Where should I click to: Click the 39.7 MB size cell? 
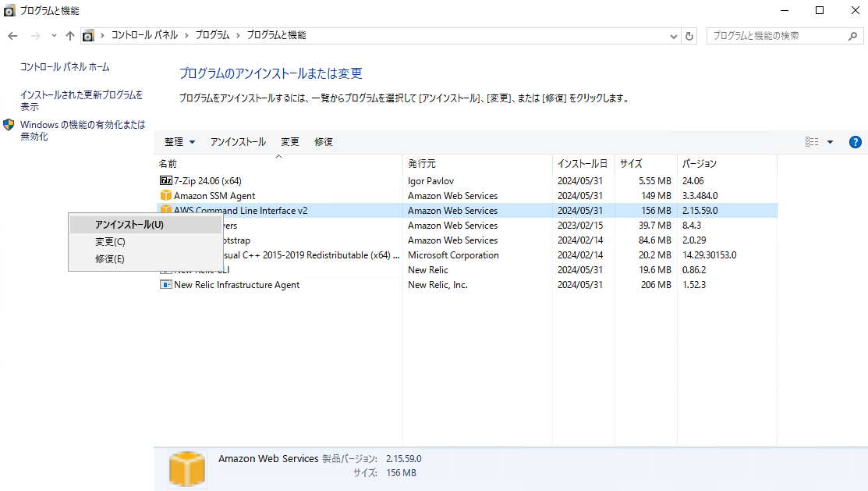[x=655, y=226]
